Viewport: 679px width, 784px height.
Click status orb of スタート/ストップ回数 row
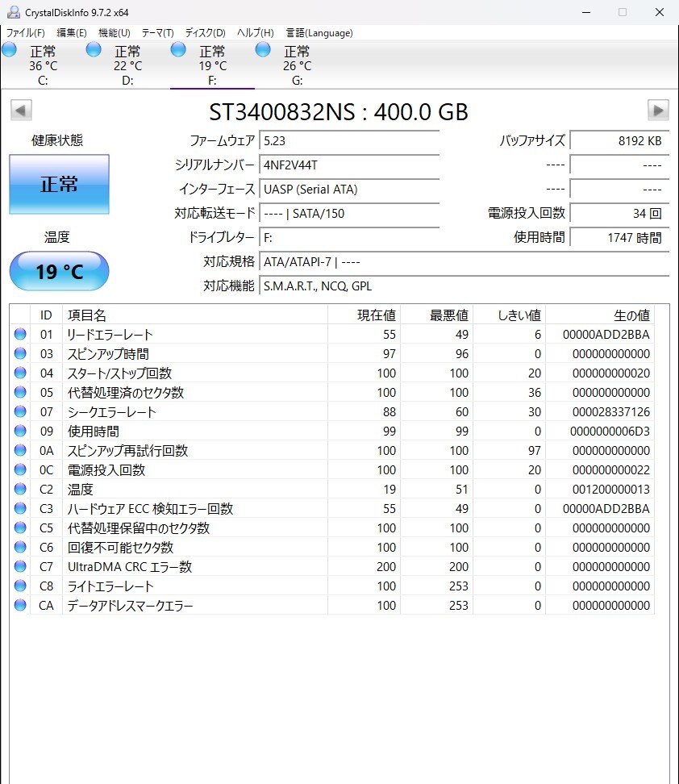20,373
